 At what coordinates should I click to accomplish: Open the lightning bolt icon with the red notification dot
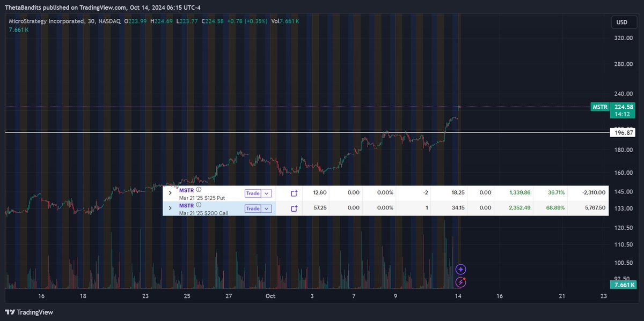pyautogui.click(x=460, y=282)
